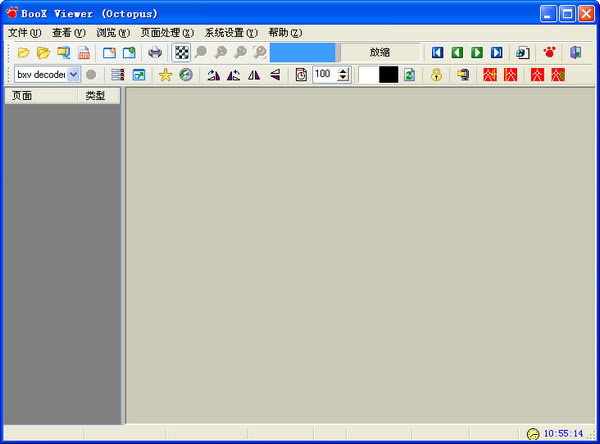The image size is (600, 444).
Task: Click the 页面 column header
Action: [41, 96]
